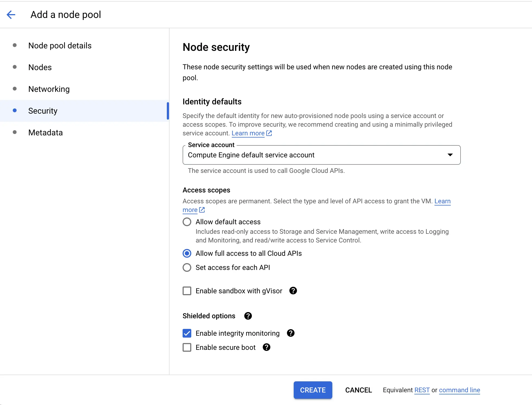This screenshot has width=532, height=405.
Task: Select Allow default access radio
Action: (187, 222)
